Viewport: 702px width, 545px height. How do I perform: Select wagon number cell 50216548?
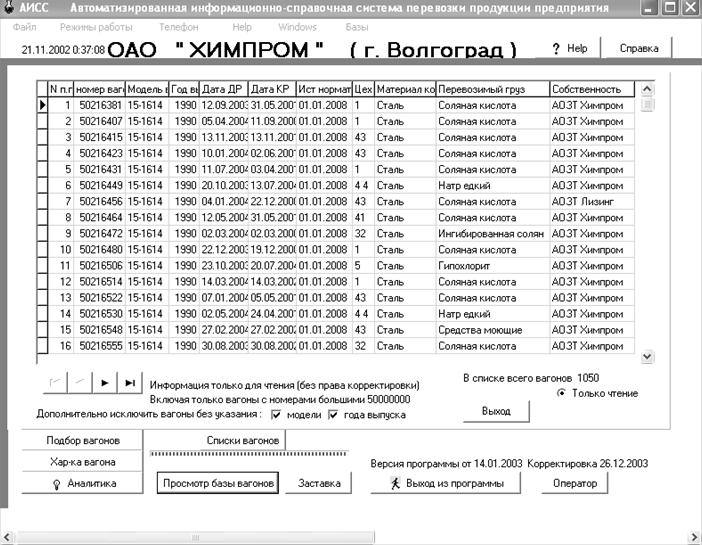click(100, 330)
